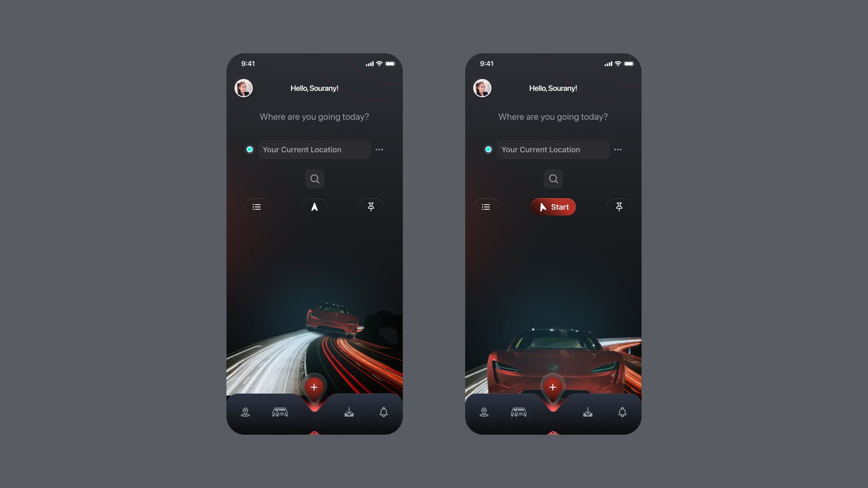Click the Your Current Location field
The image size is (868, 488).
[x=314, y=149]
